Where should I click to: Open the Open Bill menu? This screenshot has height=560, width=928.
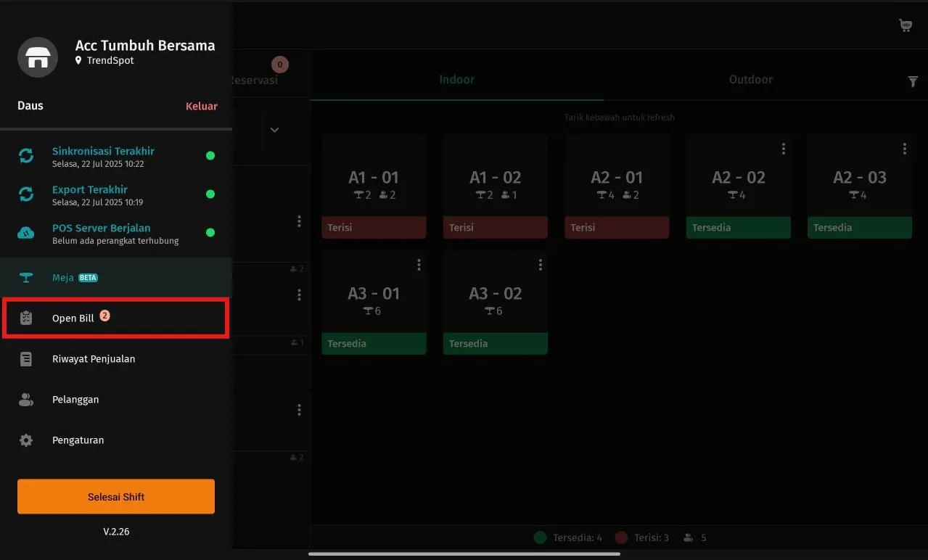[x=116, y=318]
